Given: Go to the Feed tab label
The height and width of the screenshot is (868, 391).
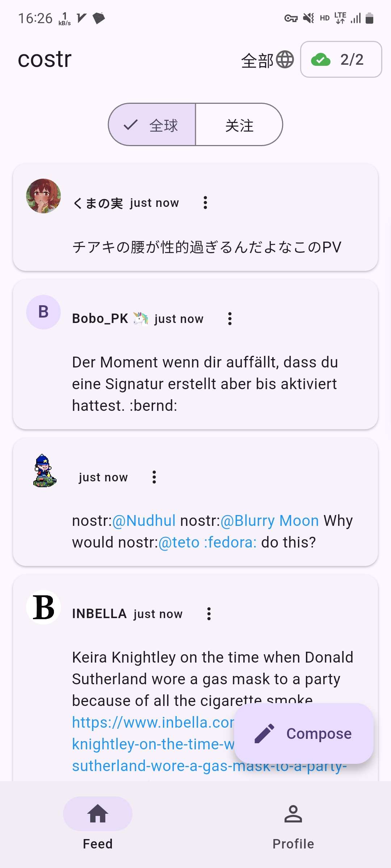Looking at the screenshot, I should point(98,844).
